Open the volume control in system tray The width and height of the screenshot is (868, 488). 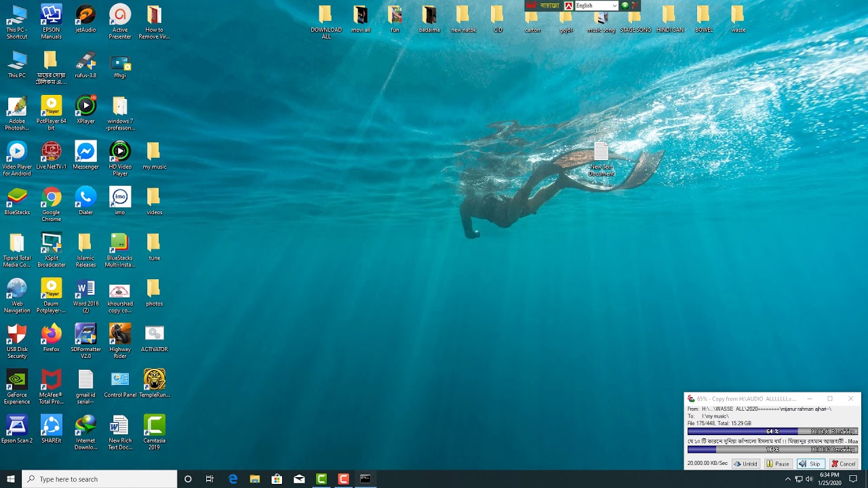809,479
